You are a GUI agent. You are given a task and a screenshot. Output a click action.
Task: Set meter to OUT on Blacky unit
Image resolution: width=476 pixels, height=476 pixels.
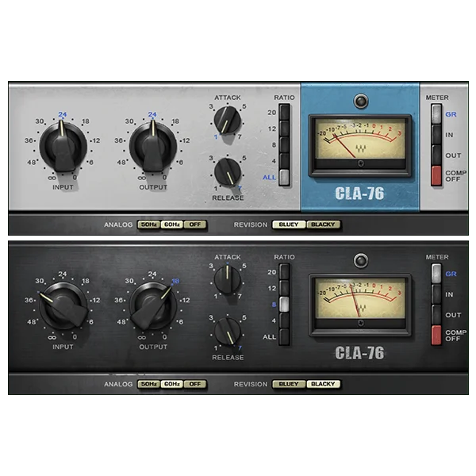436,315
